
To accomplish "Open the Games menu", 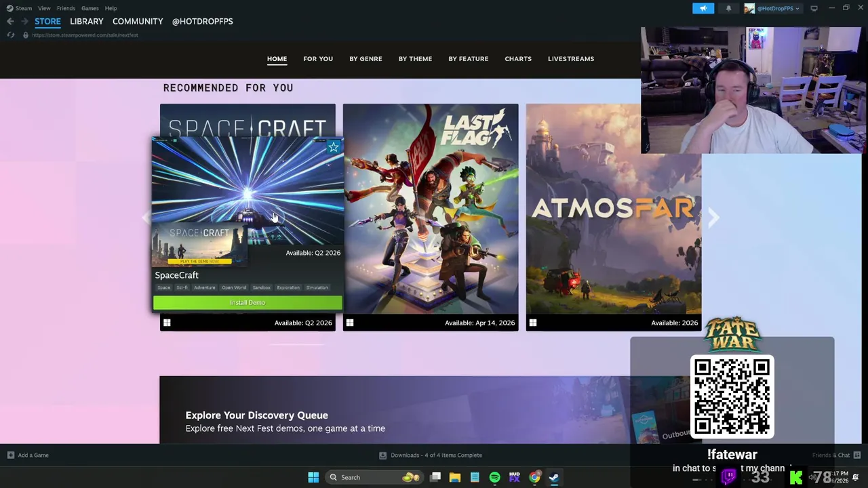I will click(x=90, y=8).
